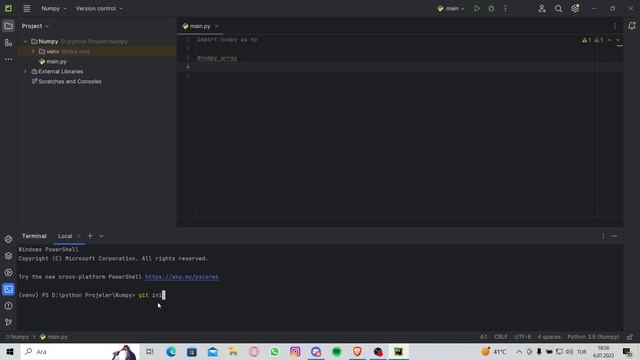640x360 pixels.
Task: Open Microsoft Edge from taskbar
Action: [x=171, y=351]
